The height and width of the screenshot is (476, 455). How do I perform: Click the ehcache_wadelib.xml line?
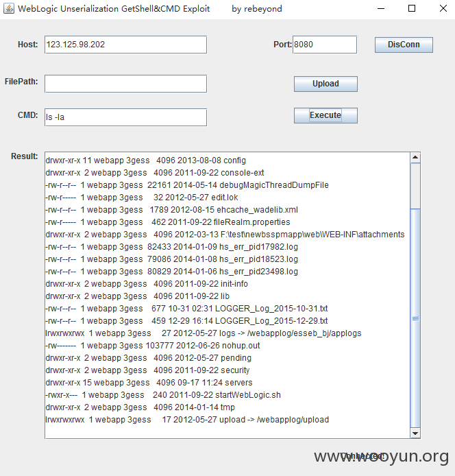(x=172, y=210)
